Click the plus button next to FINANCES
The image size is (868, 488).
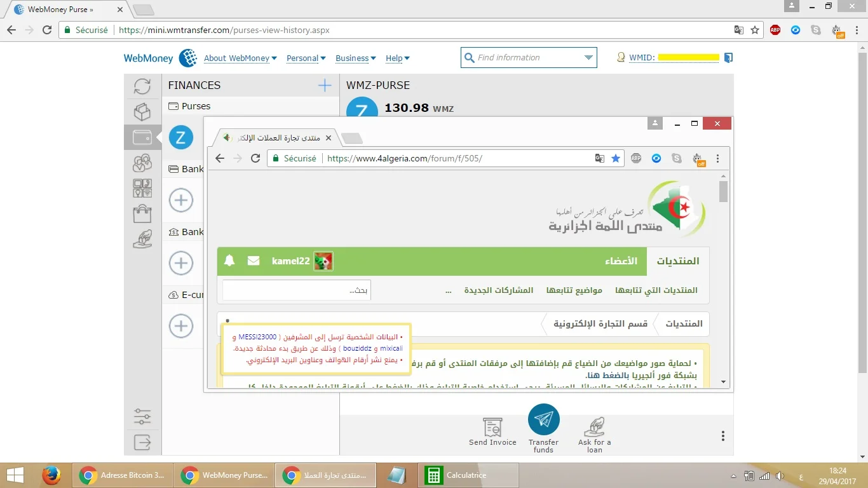(325, 85)
